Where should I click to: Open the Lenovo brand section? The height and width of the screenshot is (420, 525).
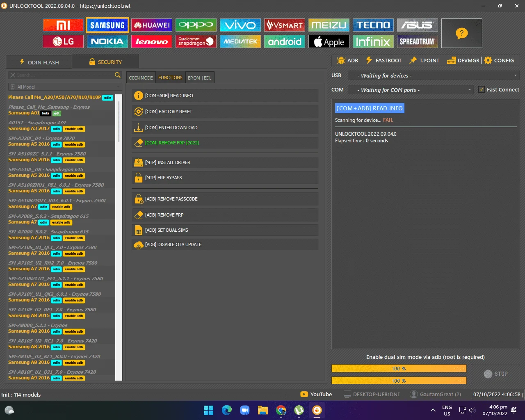[152, 41]
